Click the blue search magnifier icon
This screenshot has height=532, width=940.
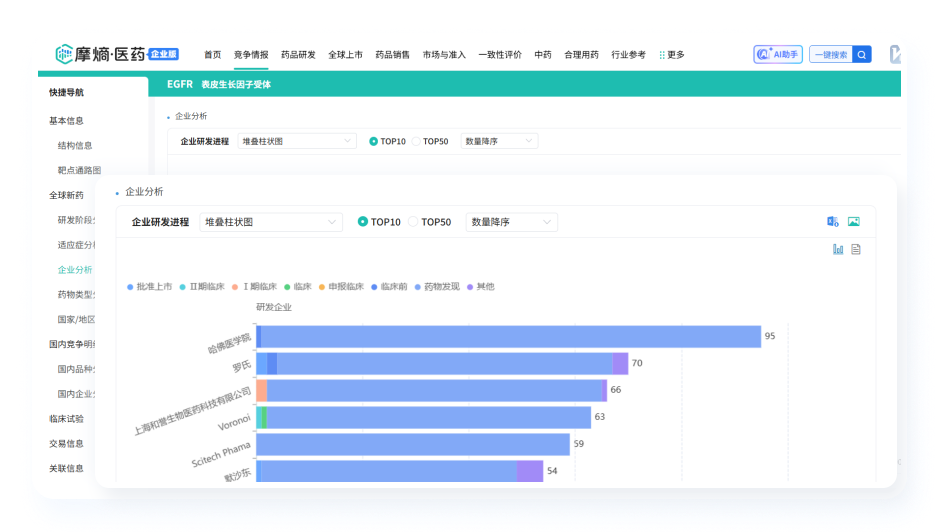[861, 55]
